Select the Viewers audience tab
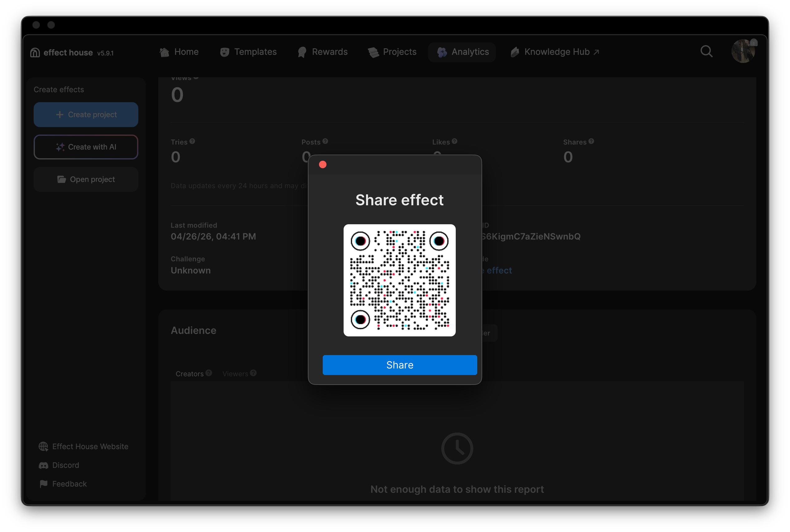This screenshot has width=790, height=532. (x=235, y=373)
